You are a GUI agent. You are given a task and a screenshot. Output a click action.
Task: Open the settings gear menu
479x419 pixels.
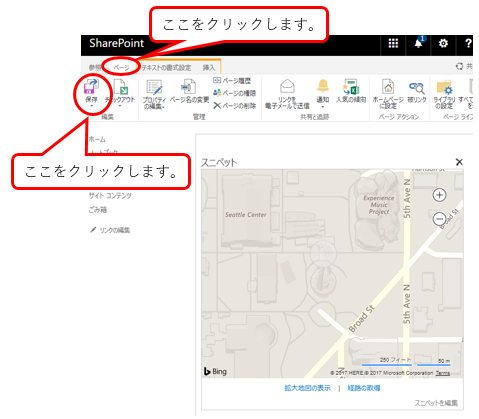pyautogui.click(x=443, y=43)
